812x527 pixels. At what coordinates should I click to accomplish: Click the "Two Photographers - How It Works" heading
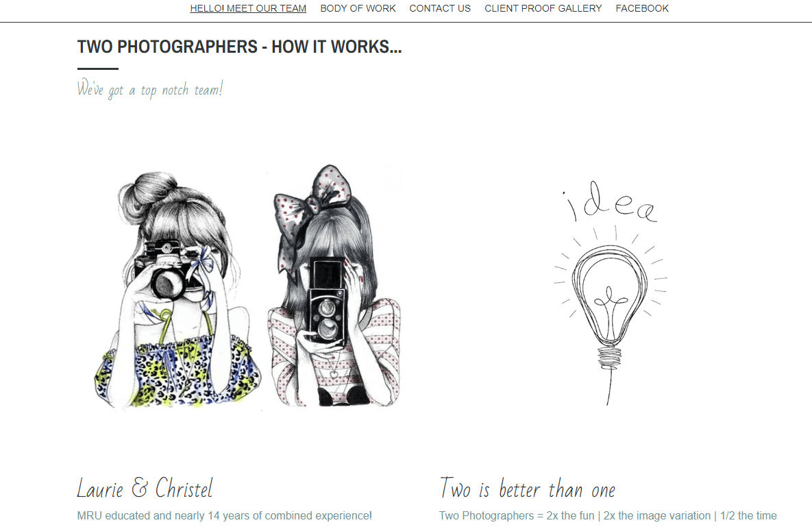point(239,47)
